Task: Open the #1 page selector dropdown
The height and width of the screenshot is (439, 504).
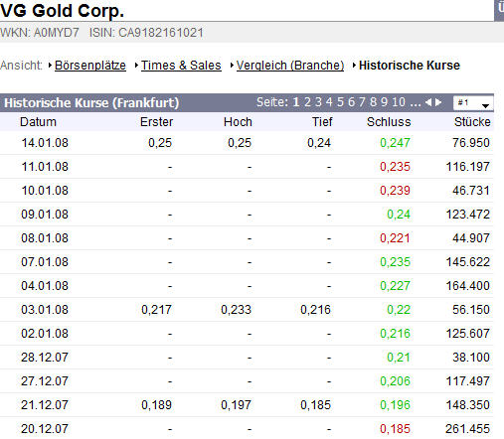Action: pos(473,103)
